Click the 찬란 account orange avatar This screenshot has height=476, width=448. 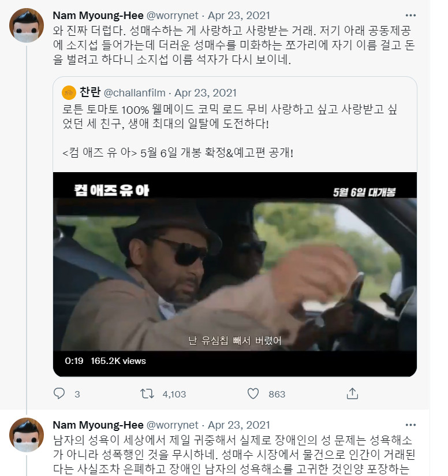coord(69,93)
